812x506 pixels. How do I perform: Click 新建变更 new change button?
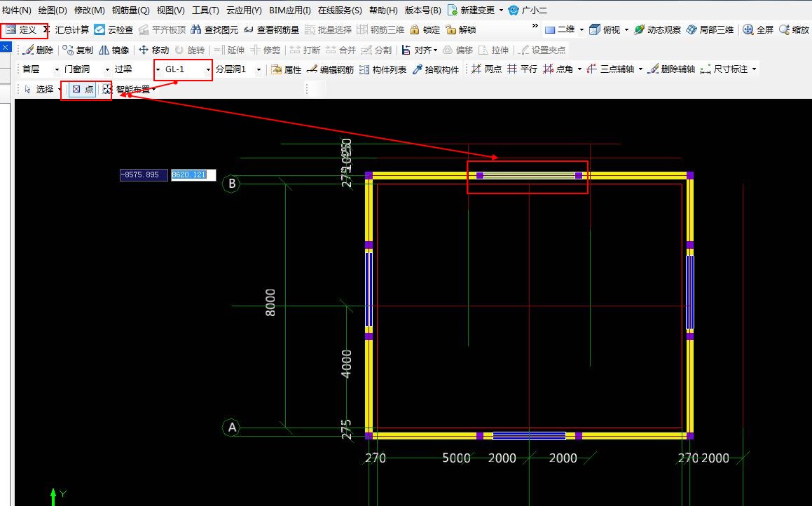coord(472,11)
